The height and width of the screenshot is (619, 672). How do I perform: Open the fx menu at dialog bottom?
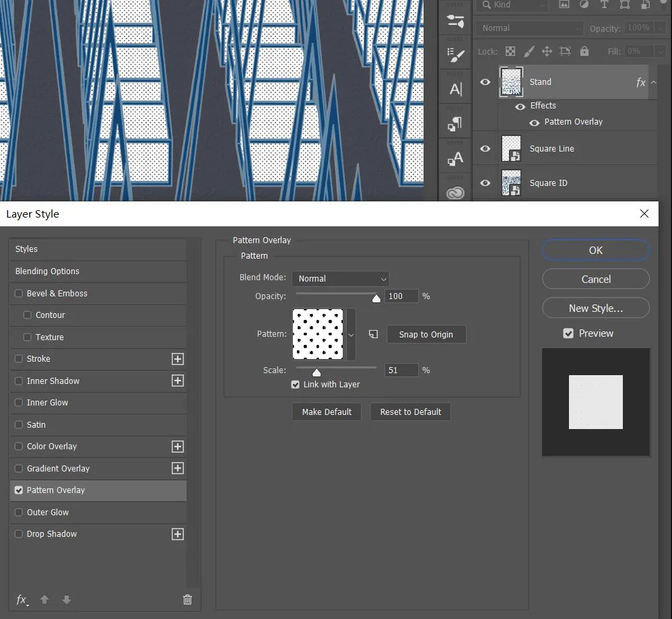[x=22, y=599]
